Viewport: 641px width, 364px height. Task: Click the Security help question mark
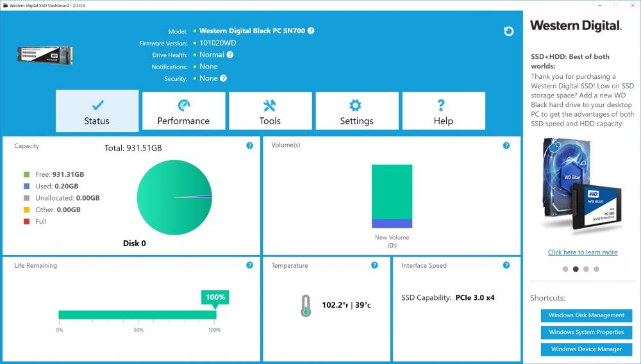click(x=223, y=78)
